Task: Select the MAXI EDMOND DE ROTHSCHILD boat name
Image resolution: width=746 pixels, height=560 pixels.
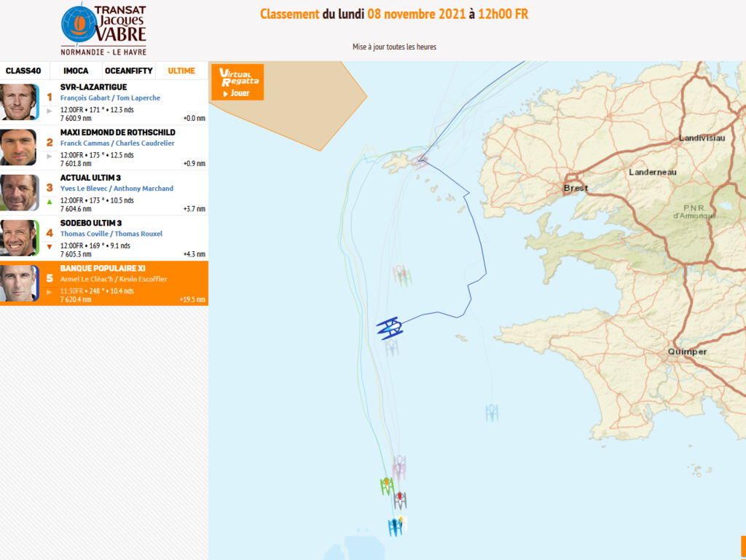Action: 118,132
